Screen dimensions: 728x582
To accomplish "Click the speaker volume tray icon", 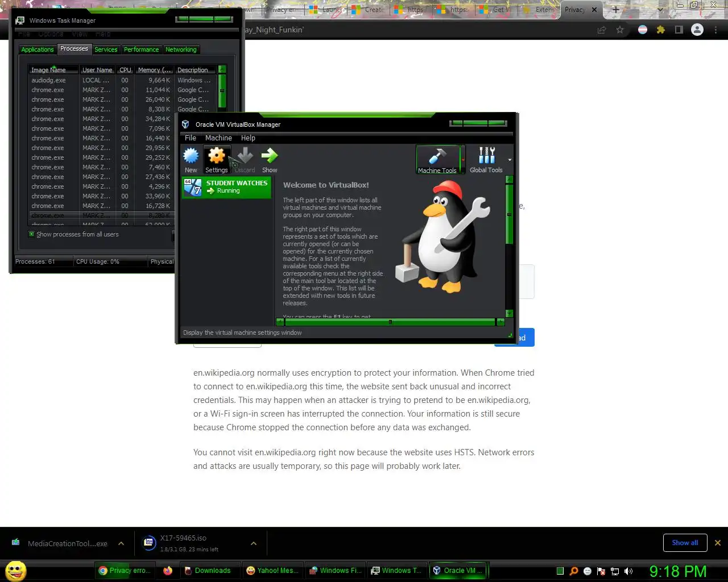I will click(628, 571).
